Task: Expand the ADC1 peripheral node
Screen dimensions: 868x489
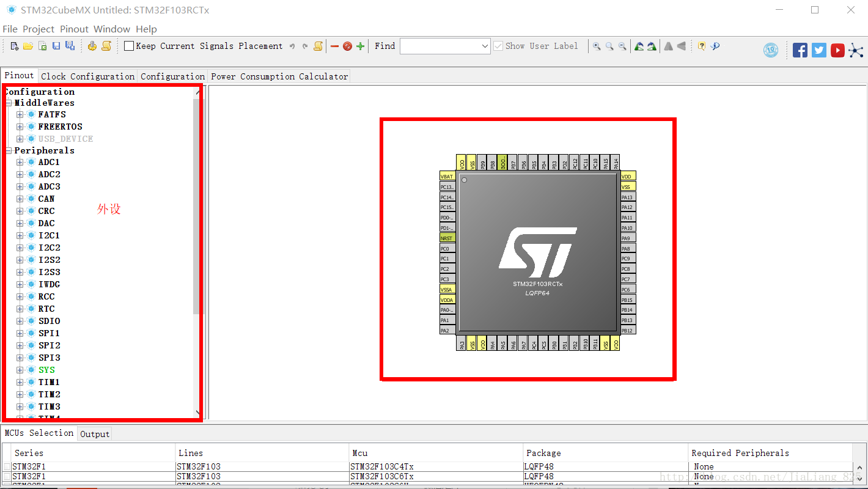Action: 20,162
